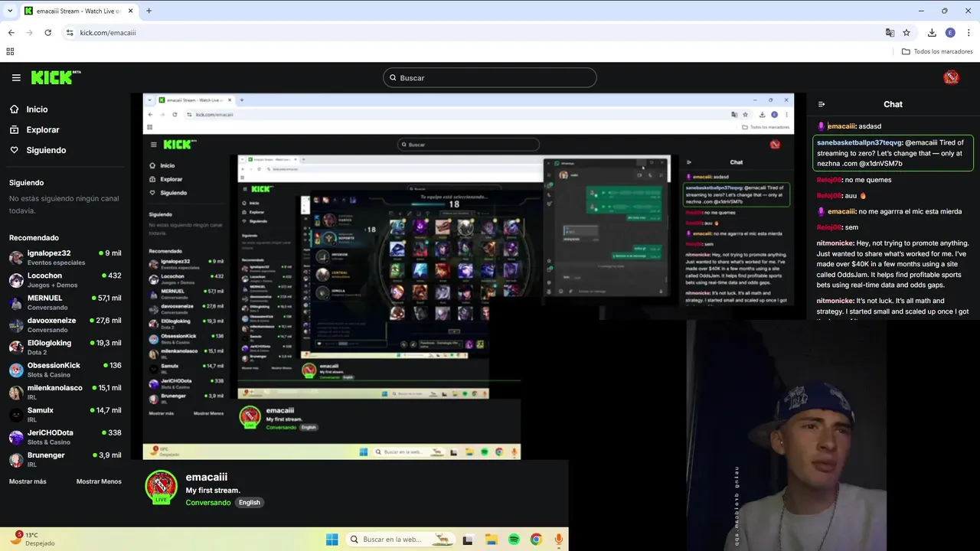Screen dimensions: 980x551
Task: Open Task View on the taskbar
Action: click(x=468, y=540)
